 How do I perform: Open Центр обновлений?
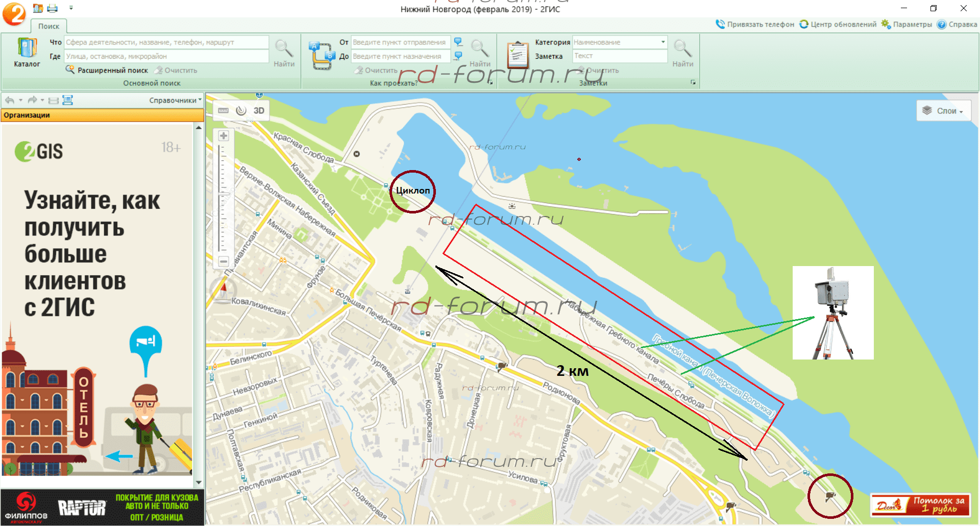coord(838,24)
